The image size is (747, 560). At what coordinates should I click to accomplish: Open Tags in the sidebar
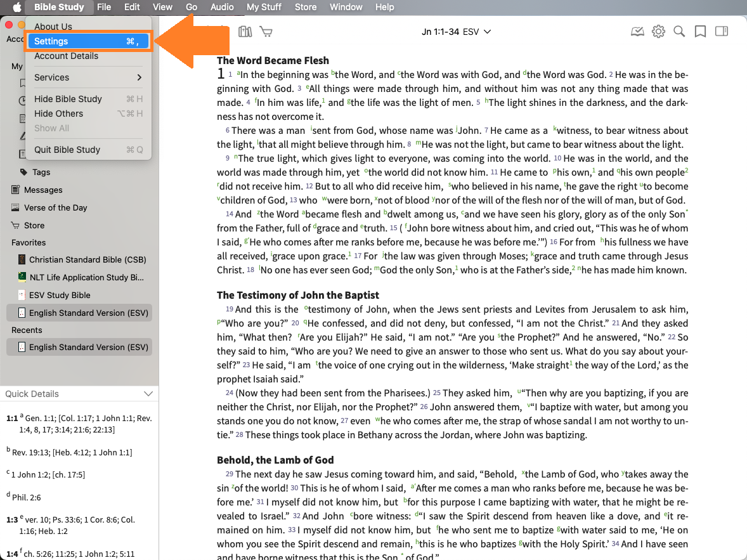(x=41, y=172)
